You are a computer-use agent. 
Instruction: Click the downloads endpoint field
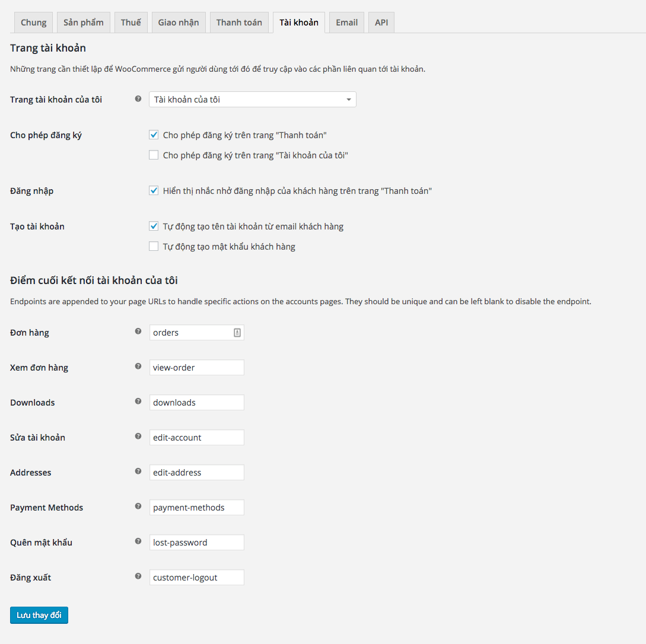[197, 402]
